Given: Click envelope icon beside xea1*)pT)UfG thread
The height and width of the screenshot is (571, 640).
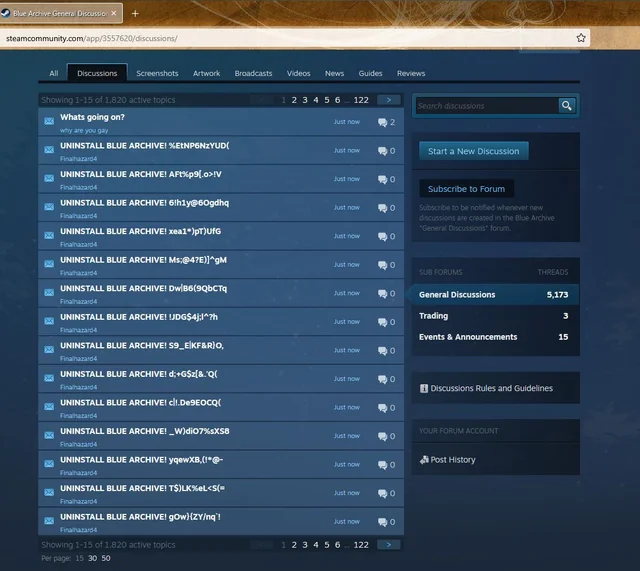Looking at the screenshot, I should pyautogui.click(x=49, y=236).
